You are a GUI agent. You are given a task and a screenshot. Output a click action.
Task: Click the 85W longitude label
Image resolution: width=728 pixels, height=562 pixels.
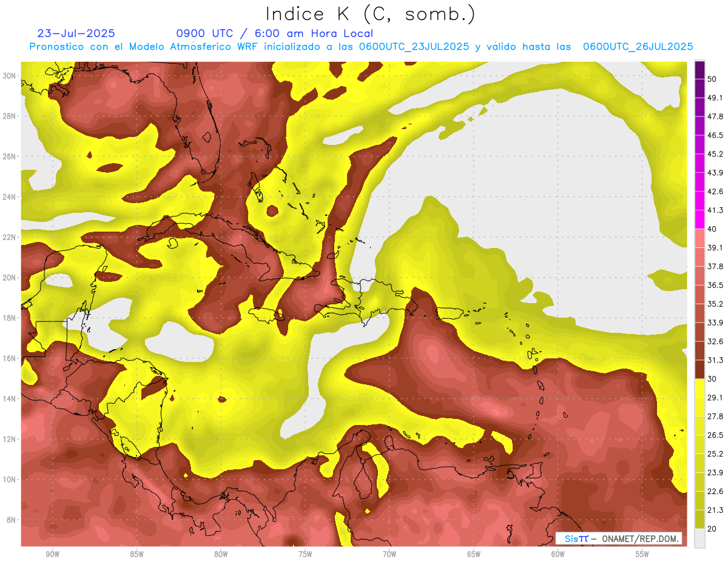(136, 554)
